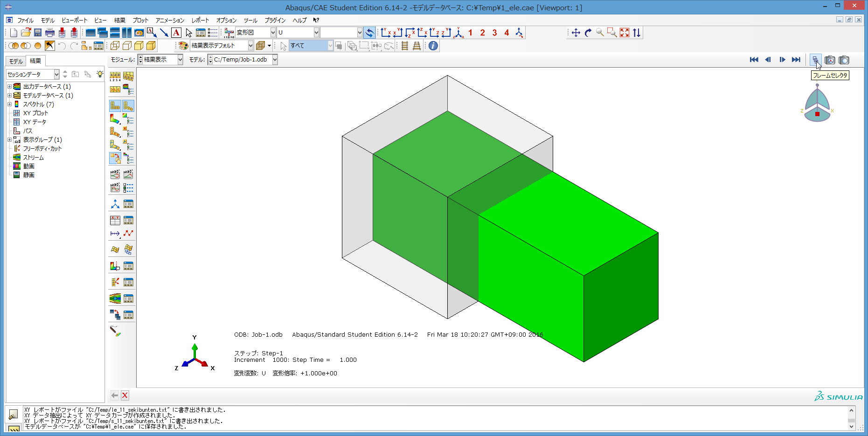Open the U variable dropdown
The width and height of the screenshot is (868, 436).
point(316,33)
